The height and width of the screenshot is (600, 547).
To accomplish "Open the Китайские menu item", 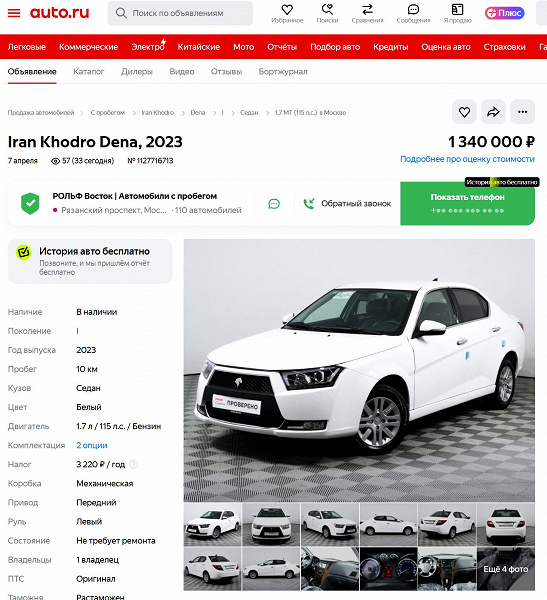I will (x=199, y=47).
